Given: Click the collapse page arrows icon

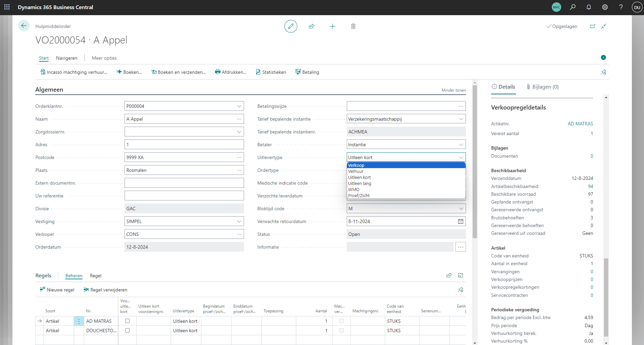Looking at the screenshot, I should [604, 26].
